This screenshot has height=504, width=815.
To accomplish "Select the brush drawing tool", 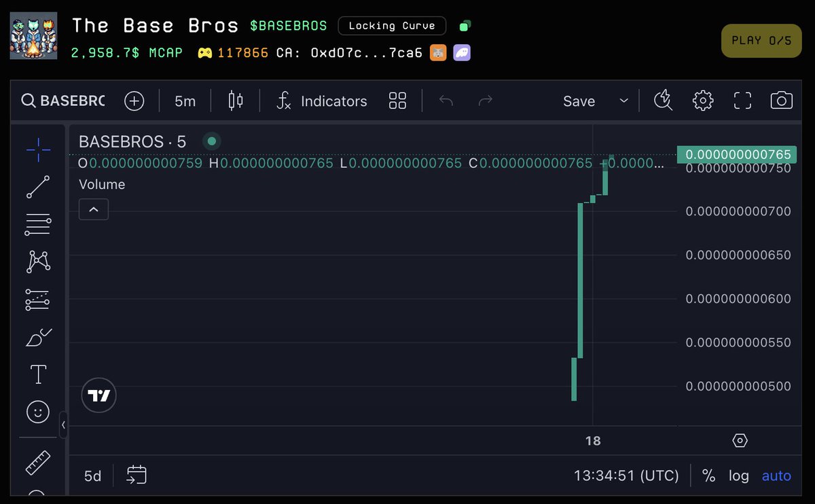I will [x=38, y=337].
